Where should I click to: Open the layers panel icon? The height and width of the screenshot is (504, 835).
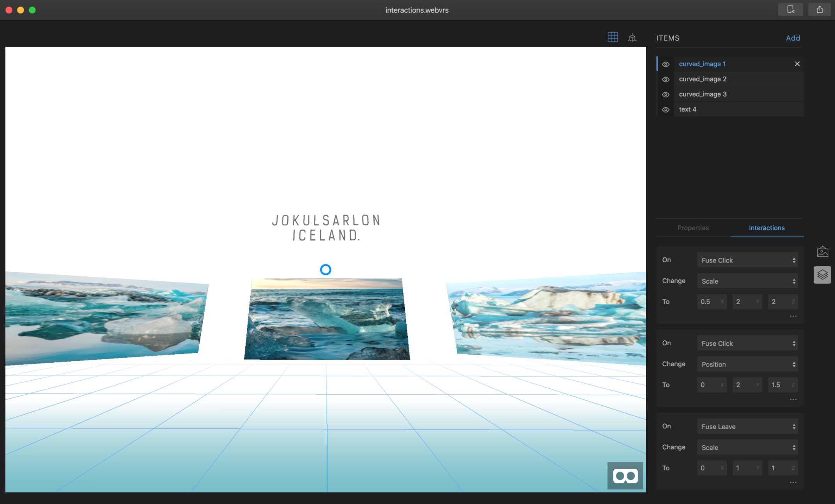tap(822, 275)
